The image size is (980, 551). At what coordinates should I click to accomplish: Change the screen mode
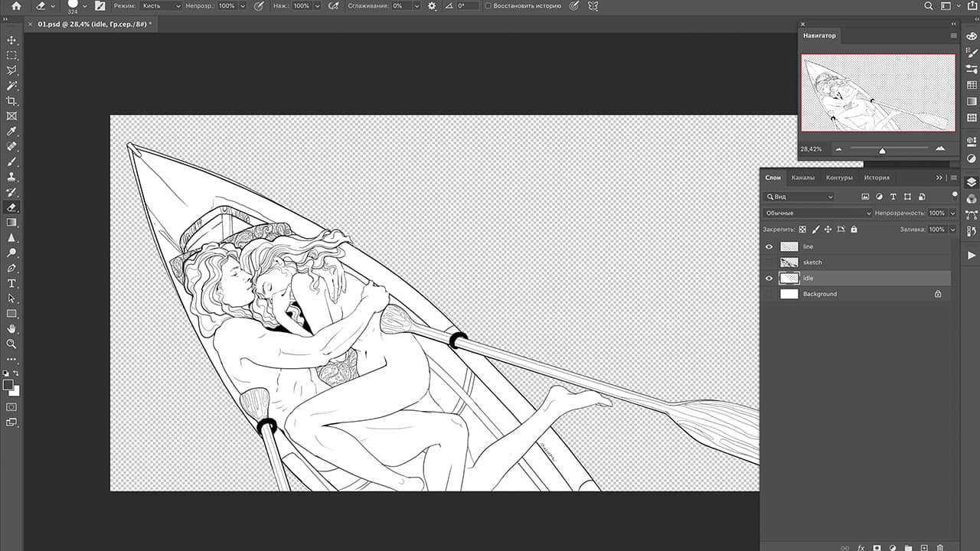(11, 422)
